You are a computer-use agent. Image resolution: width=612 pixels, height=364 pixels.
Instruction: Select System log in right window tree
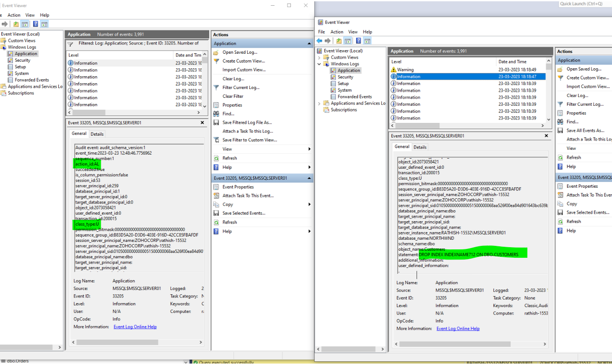(345, 90)
